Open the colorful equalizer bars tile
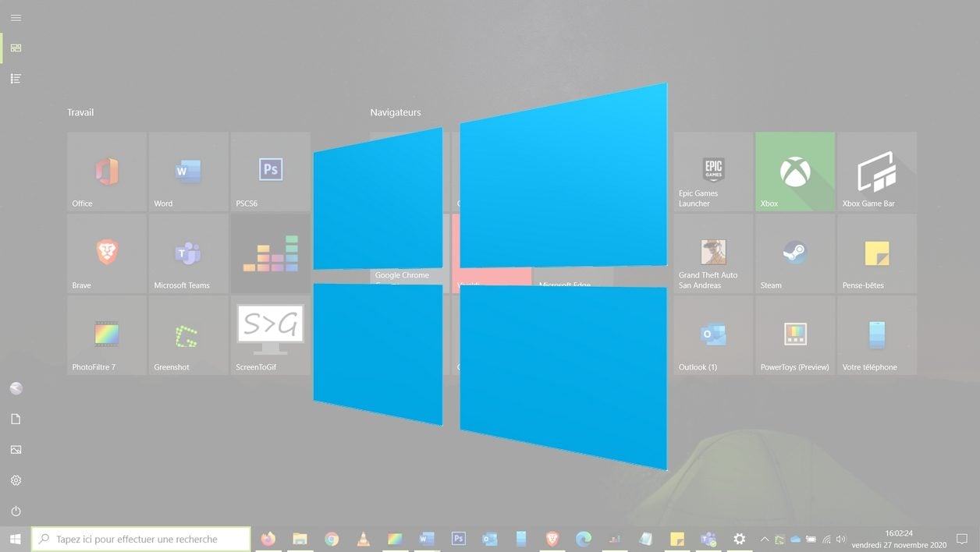This screenshot has height=552, width=980. (x=271, y=253)
